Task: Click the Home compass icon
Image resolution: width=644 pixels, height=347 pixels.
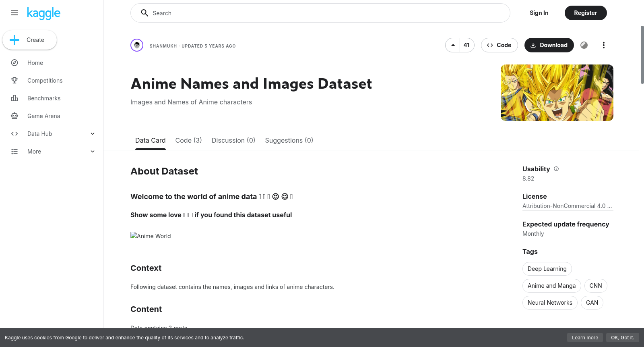Action: tap(14, 63)
